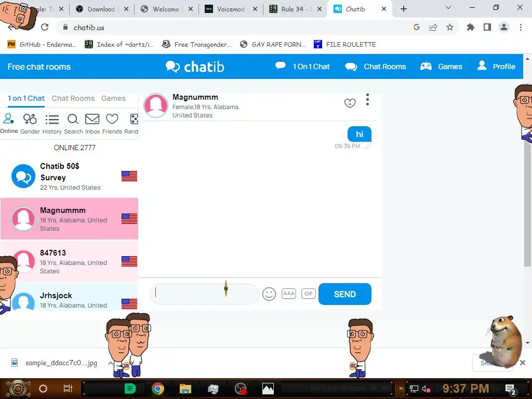Focus the message input field
The height and width of the screenshot is (399, 532).
[204, 294]
